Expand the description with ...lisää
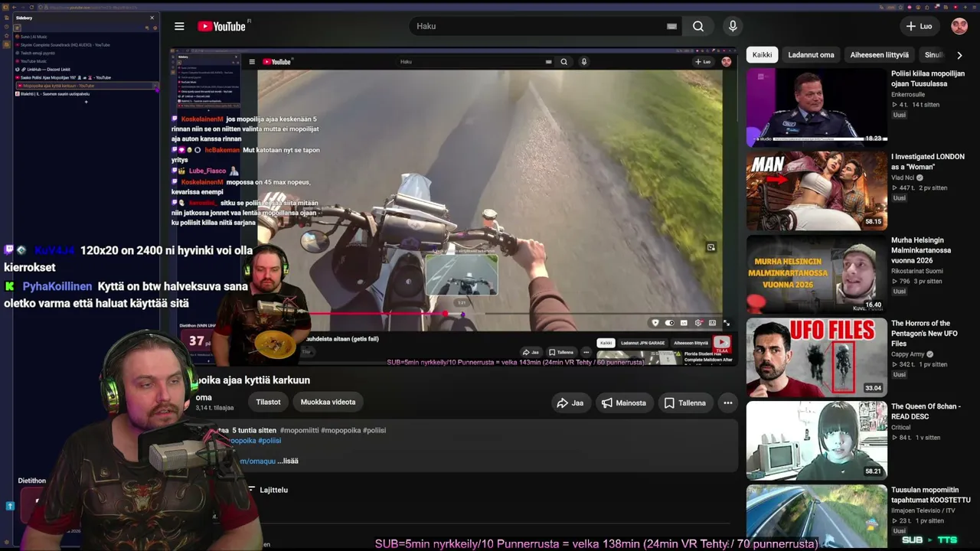This screenshot has width=980, height=551. coord(288,461)
